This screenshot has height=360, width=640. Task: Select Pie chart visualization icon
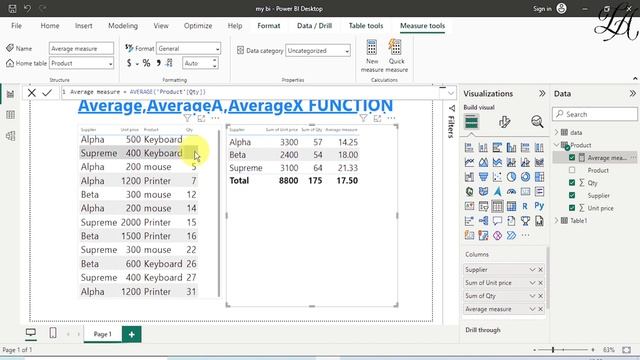click(x=511, y=177)
